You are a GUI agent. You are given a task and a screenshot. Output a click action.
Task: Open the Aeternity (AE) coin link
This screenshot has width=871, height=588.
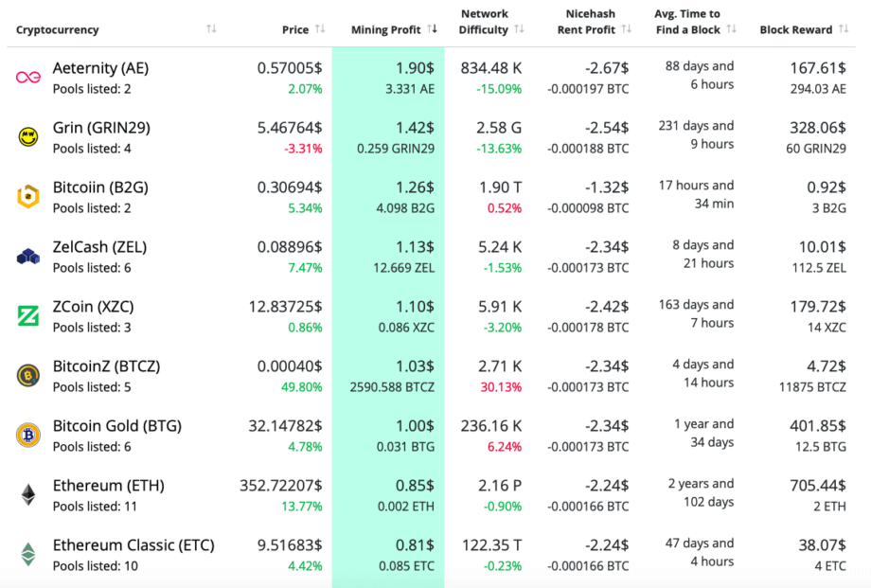point(100,68)
